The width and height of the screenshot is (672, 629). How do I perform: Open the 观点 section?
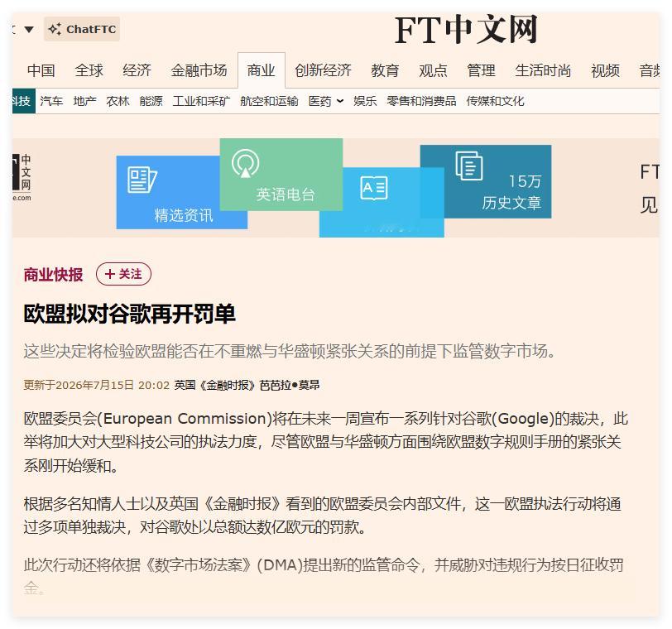point(433,70)
